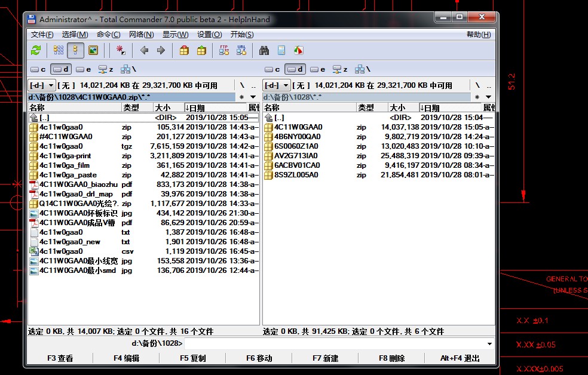588x375 pixels.
Task: Open right panel directory history arrow
Action: coord(488,97)
